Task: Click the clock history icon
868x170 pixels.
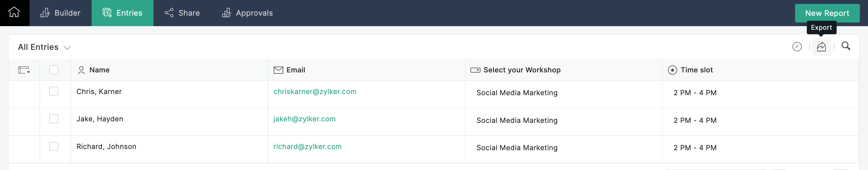Action: (797, 47)
